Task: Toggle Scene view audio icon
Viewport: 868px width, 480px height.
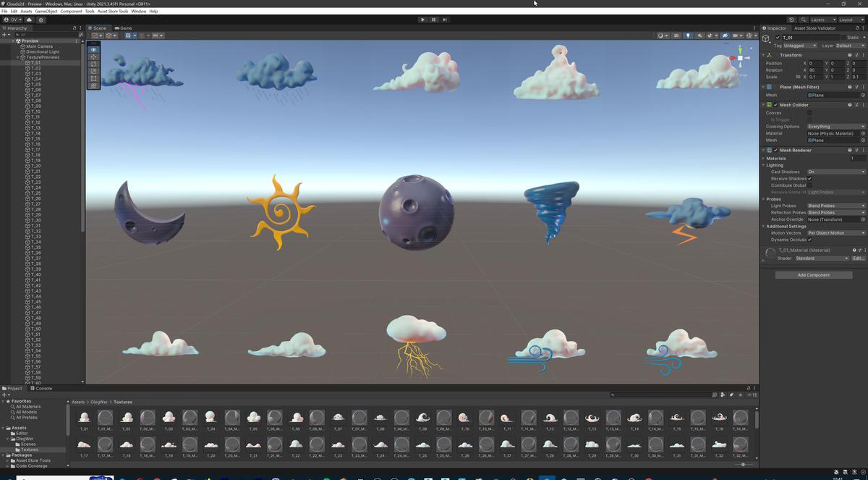Action: pos(699,35)
